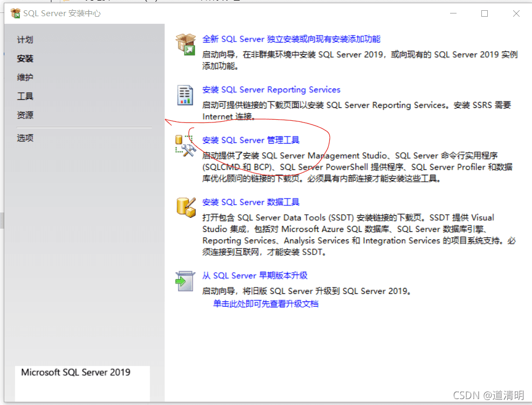Open the 工具 sidebar section
Screen dimensions: 532x405
coord(25,96)
